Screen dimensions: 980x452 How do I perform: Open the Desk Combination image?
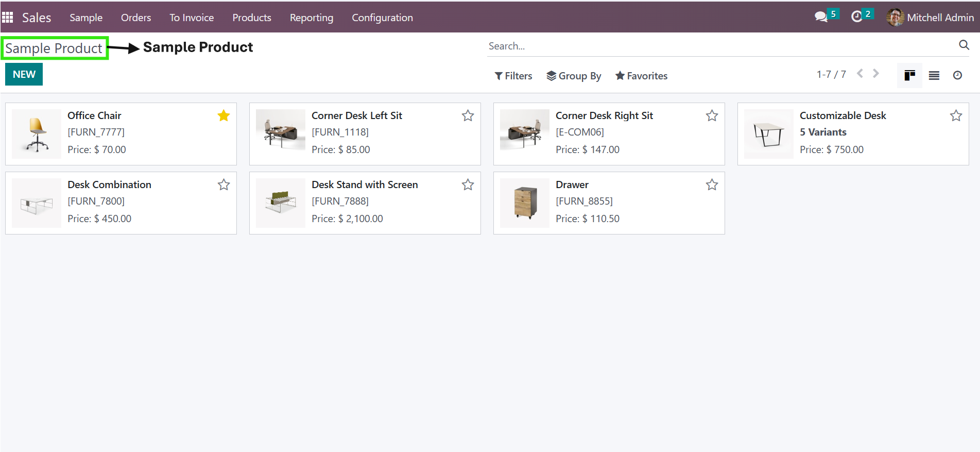(37, 203)
